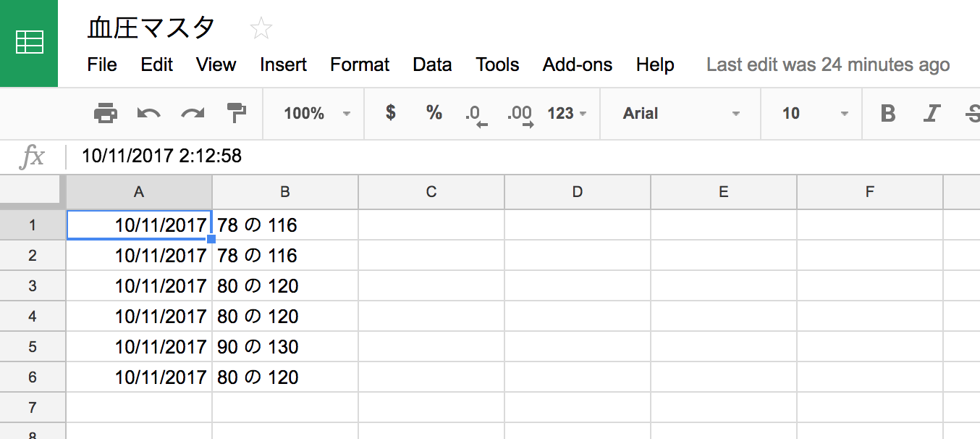Open the green Sheets home icon
Screen dimensions: 980x439
29,43
